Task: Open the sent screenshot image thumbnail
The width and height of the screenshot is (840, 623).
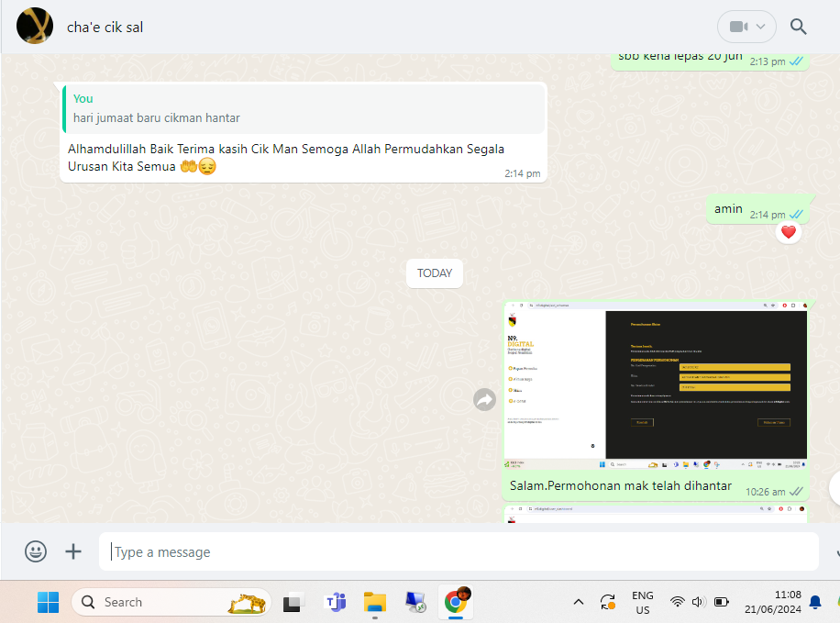Action: (x=656, y=384)
